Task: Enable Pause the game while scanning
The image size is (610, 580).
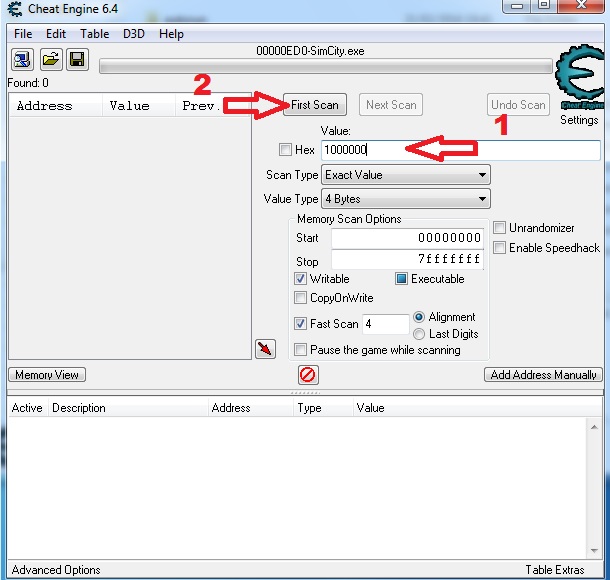Action: (300, 349)
